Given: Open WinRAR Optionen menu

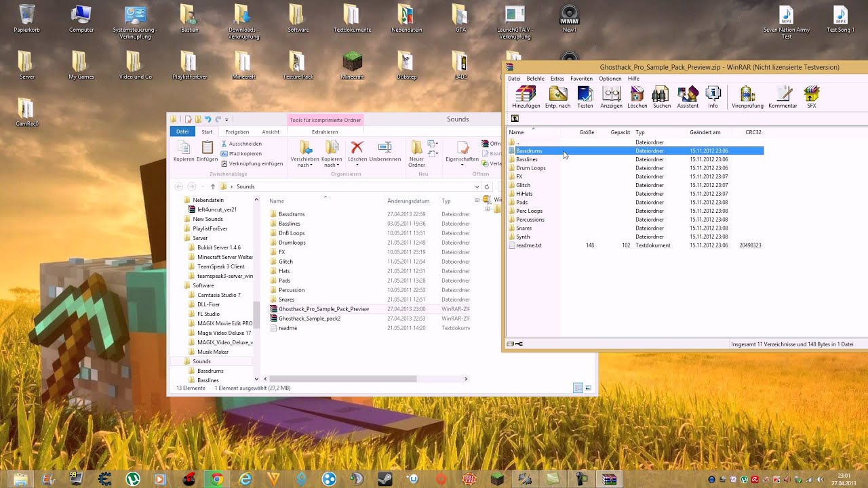Looking at the screenshot, I should pos(610,79).
